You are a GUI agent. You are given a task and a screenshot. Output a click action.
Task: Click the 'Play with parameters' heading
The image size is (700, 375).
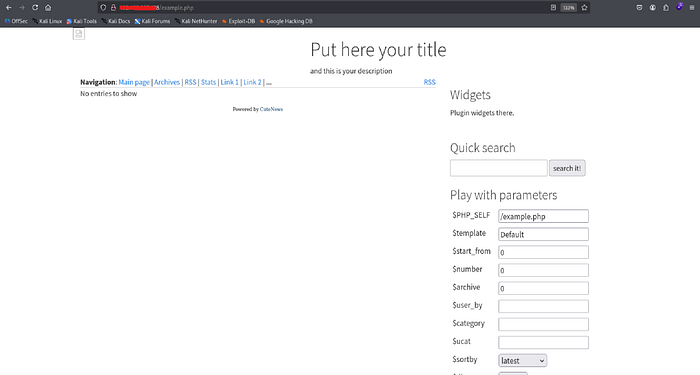coord(504,195)
